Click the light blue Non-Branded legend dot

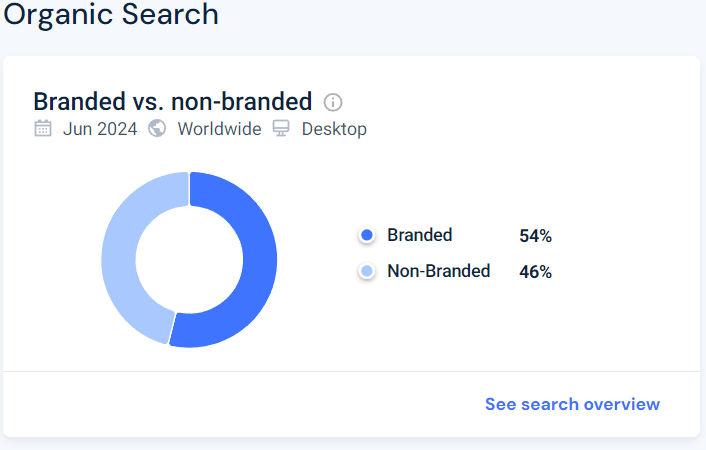click(366, 271)
